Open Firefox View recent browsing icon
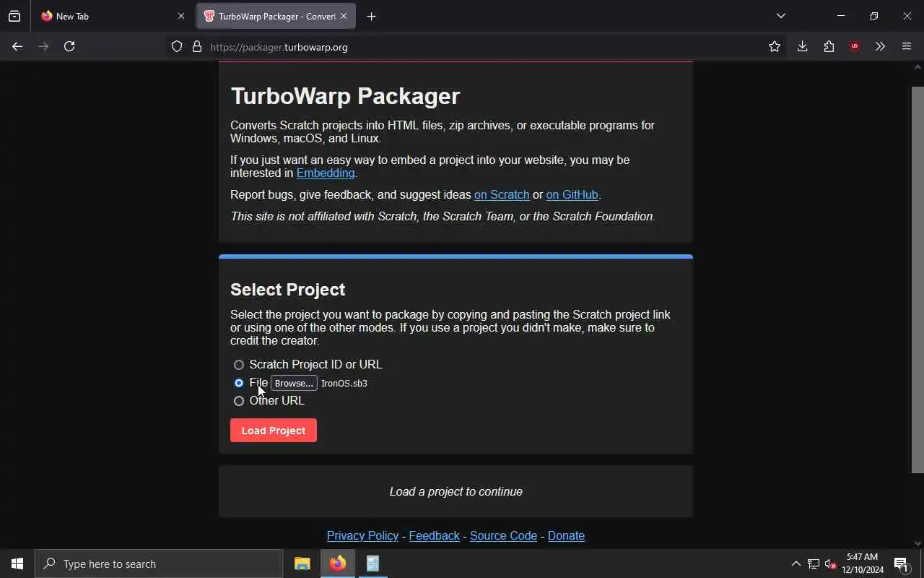This screenshot has width=924, height=578. point(14,16)
